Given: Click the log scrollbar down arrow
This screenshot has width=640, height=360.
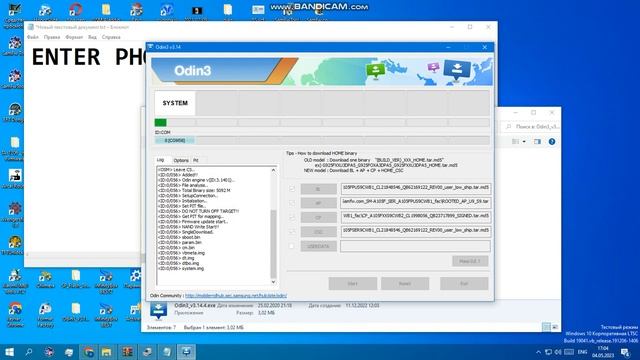Looking at the screenshot, I should tap(273, 282).
